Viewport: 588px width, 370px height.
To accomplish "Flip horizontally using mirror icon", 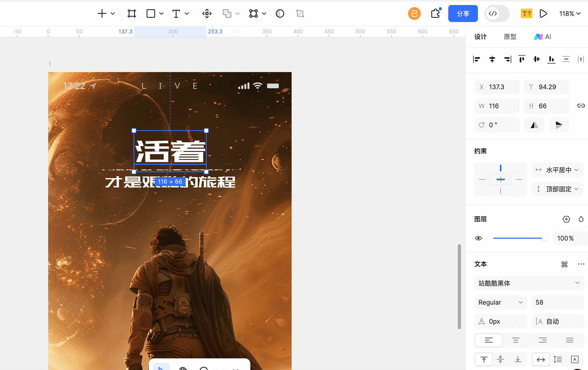I will (534, 125).
